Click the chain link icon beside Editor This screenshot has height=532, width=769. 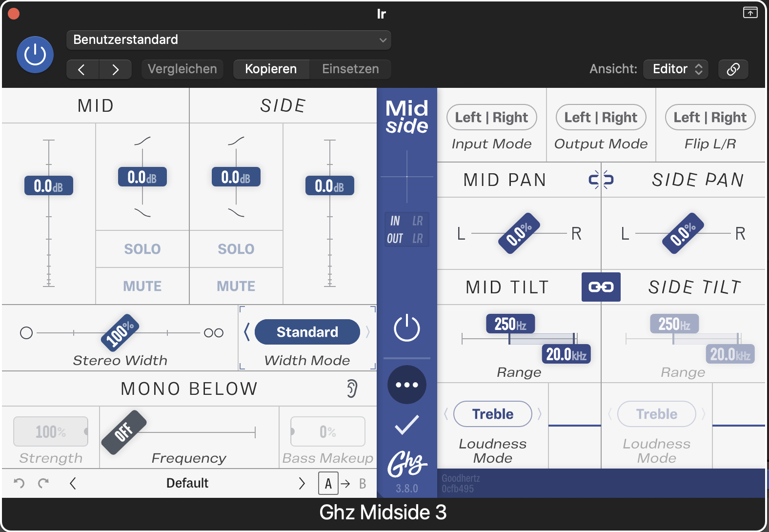(x=733, y=69)
